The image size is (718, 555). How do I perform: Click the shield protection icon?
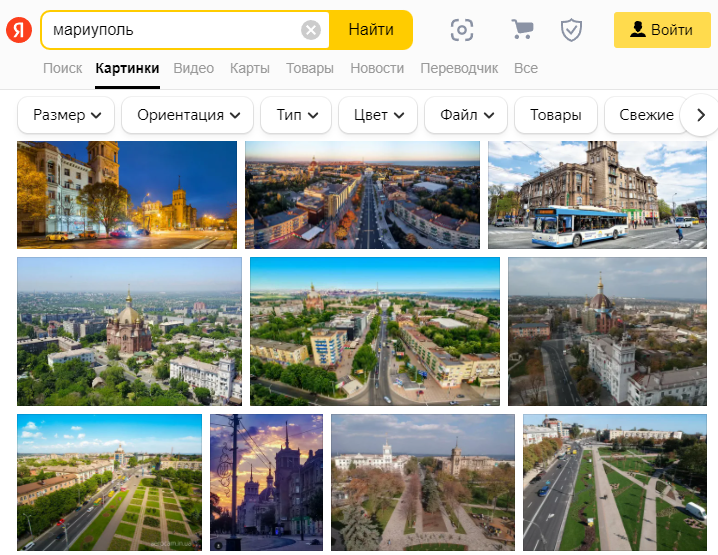tap(571, 30)
